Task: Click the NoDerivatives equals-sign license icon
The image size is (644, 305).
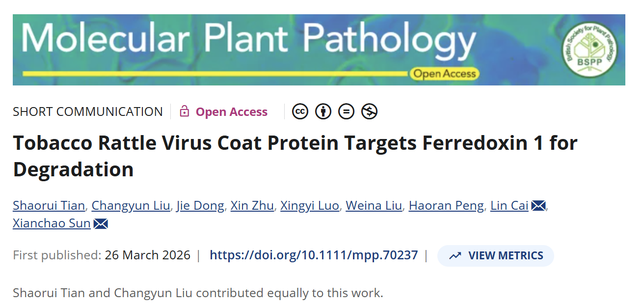Action: (x=346, y=112)
